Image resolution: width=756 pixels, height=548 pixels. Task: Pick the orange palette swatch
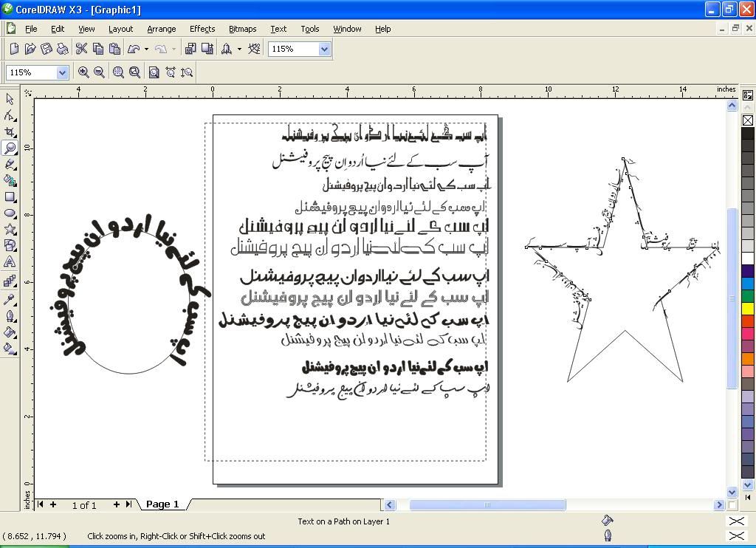(x=748, y=358)
